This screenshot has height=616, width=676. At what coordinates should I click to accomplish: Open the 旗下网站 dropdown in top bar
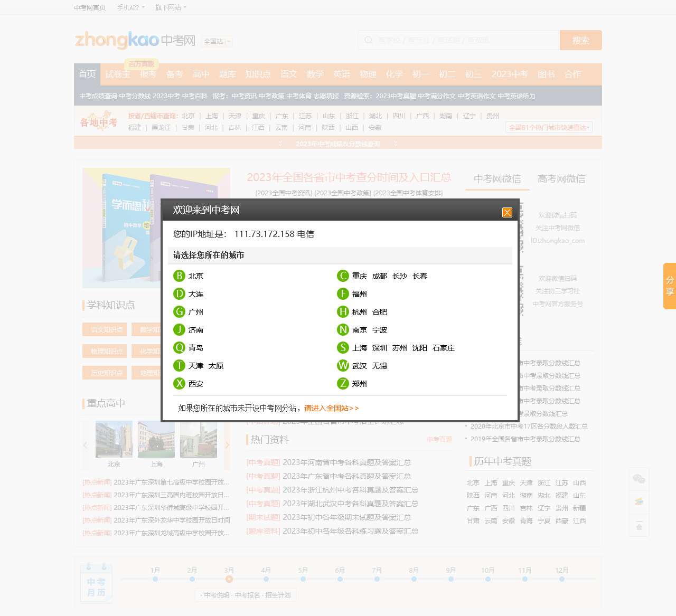coord(171,7)
